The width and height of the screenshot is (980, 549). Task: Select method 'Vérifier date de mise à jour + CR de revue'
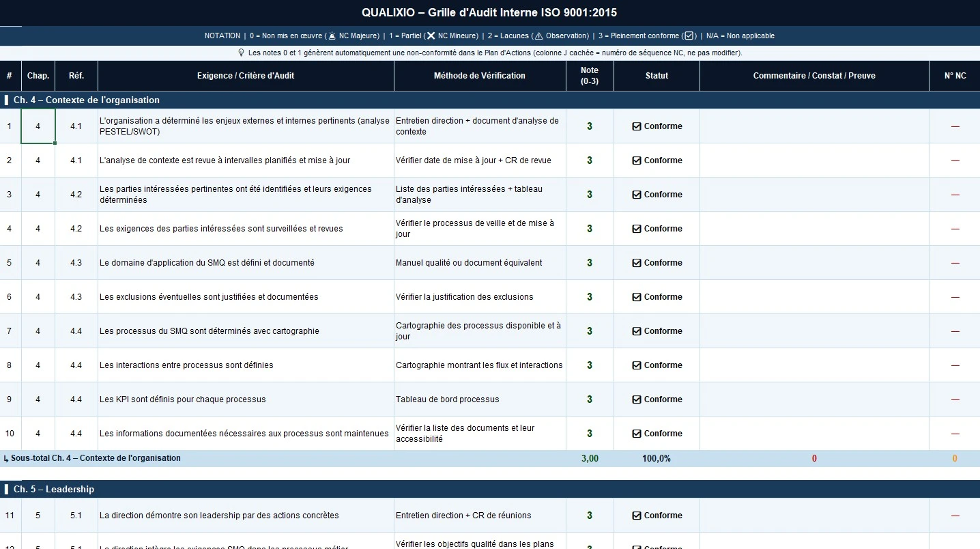(480, 160)
